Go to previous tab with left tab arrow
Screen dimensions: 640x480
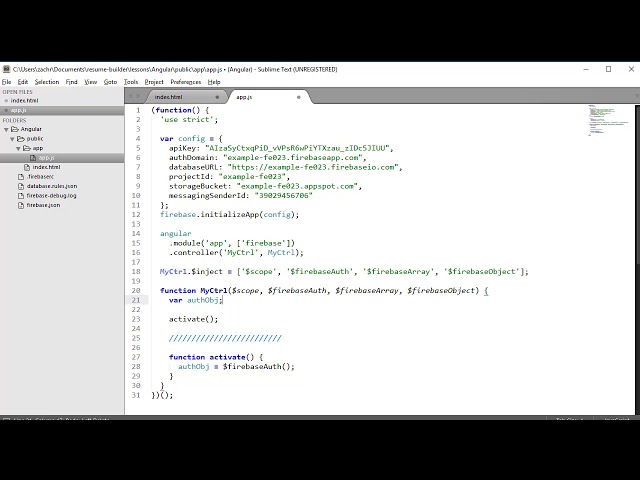click(x=131, y=96)
